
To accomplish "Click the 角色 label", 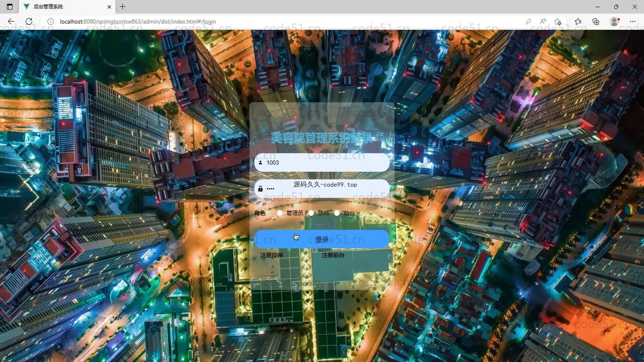I will (260, 213).
